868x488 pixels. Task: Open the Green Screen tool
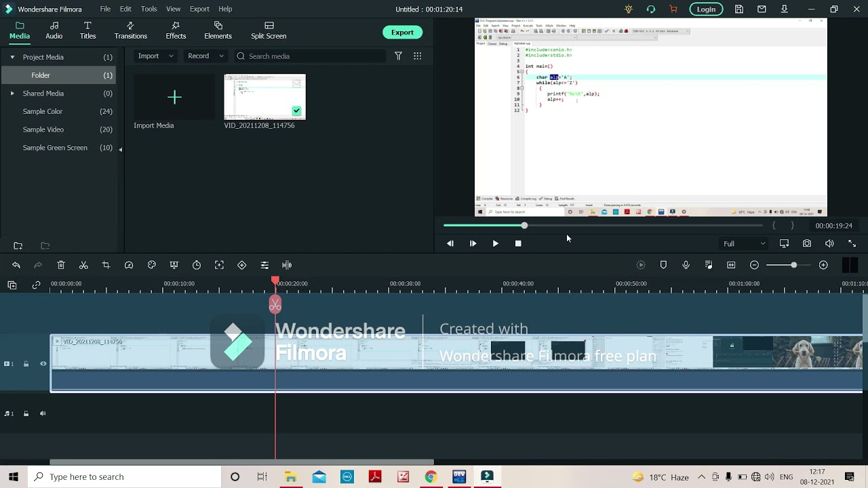[174, 265]
